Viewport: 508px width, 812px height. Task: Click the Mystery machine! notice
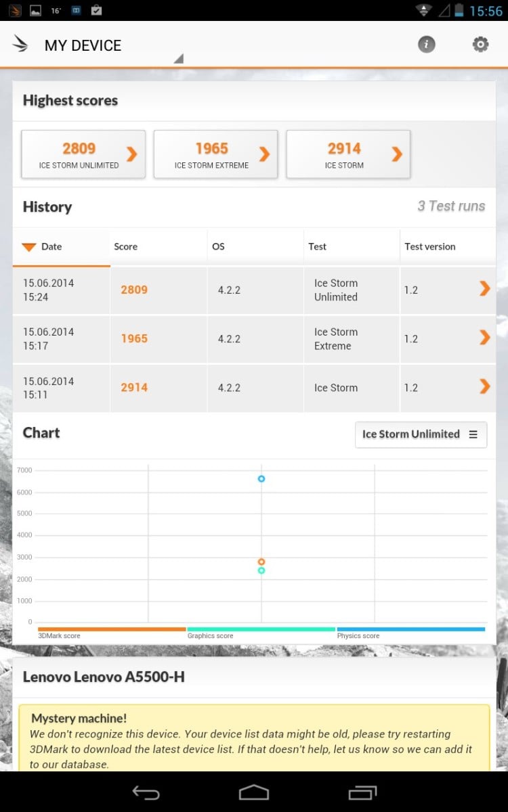coord(254,738)
